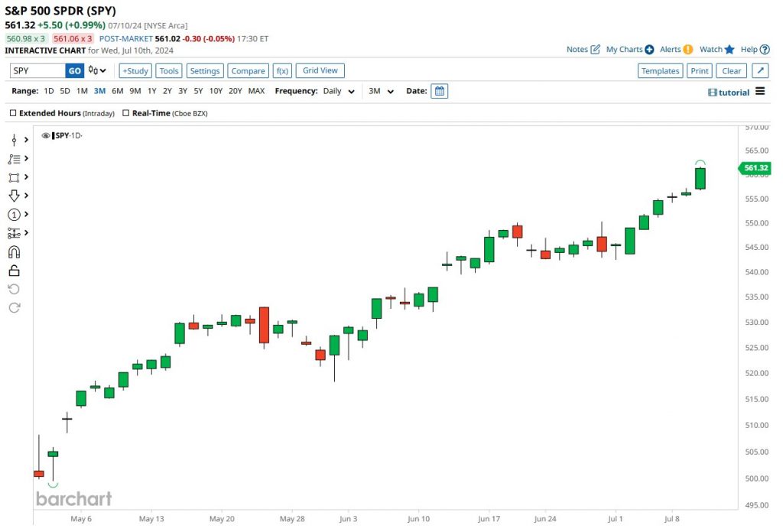Select the 1Y range
Viewport: 783px width, 532px height.
click(x=152, y=91)
